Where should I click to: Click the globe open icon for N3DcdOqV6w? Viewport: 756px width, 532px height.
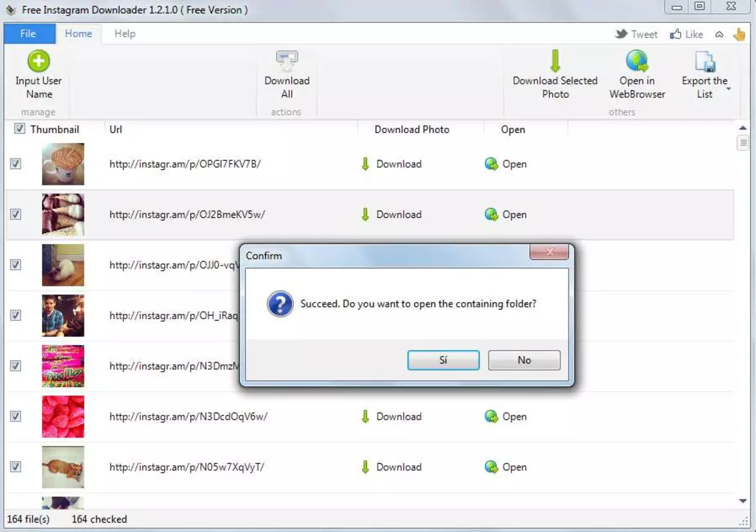491,417
